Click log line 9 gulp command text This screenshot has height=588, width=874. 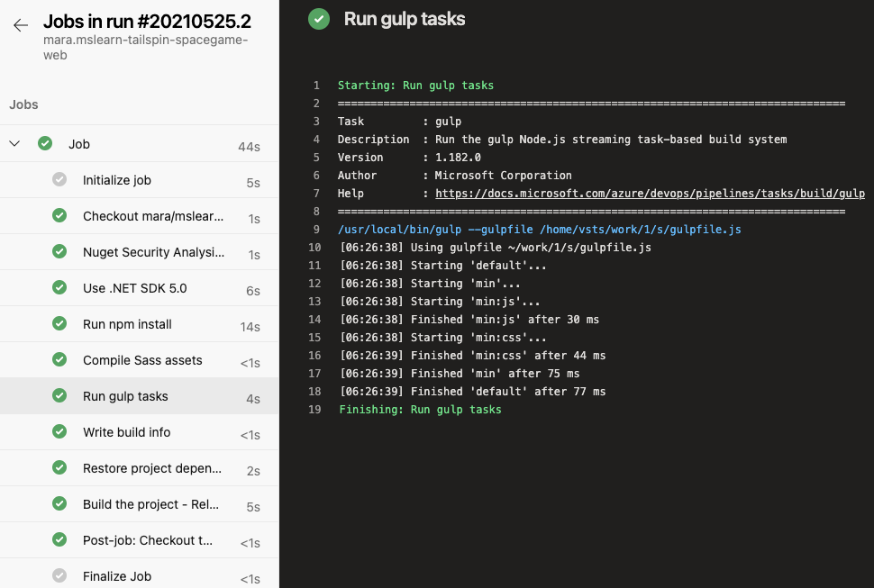tap(539, 230)
